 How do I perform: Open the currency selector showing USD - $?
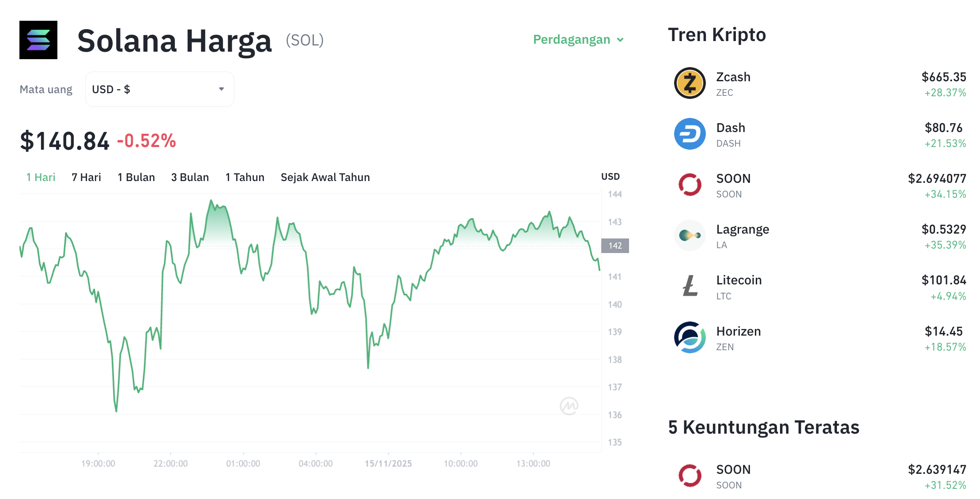pos(159,89)
